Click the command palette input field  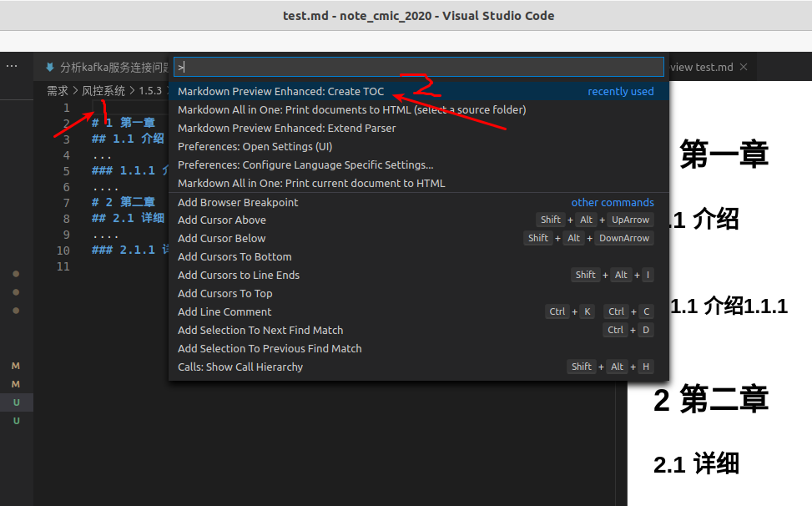(418, 67)
